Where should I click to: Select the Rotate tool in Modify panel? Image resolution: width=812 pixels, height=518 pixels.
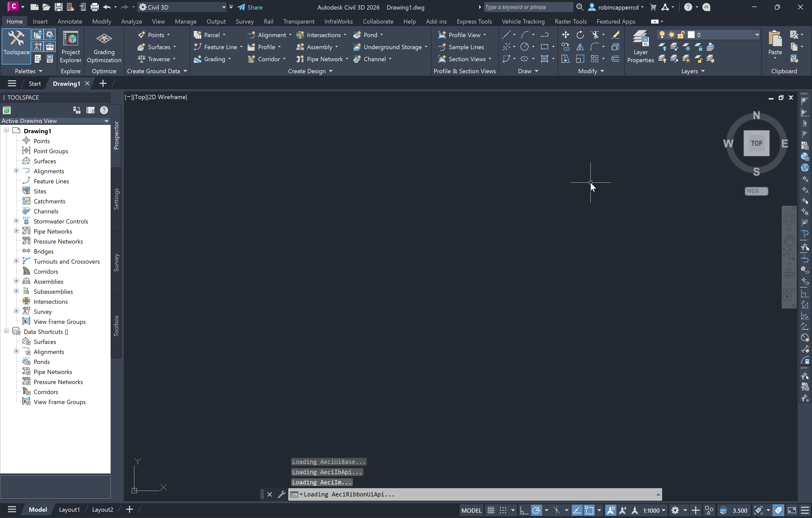coord(580,35)
